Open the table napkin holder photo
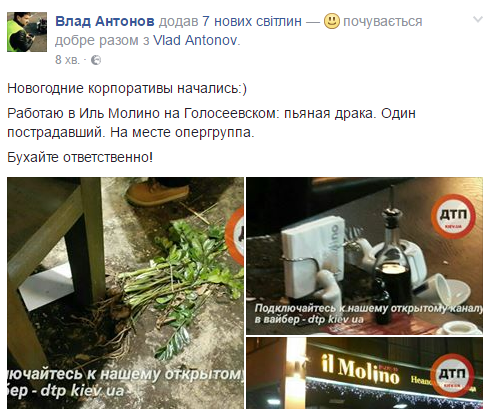This screenshot has width=491, height=409. 364,256
